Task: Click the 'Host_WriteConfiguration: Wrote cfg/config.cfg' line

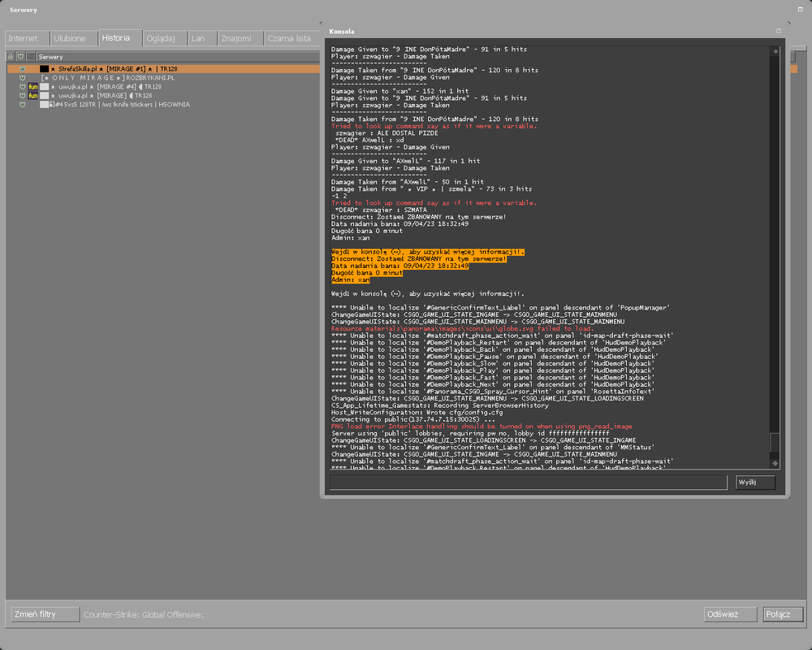Action: (x=417, y=413)
